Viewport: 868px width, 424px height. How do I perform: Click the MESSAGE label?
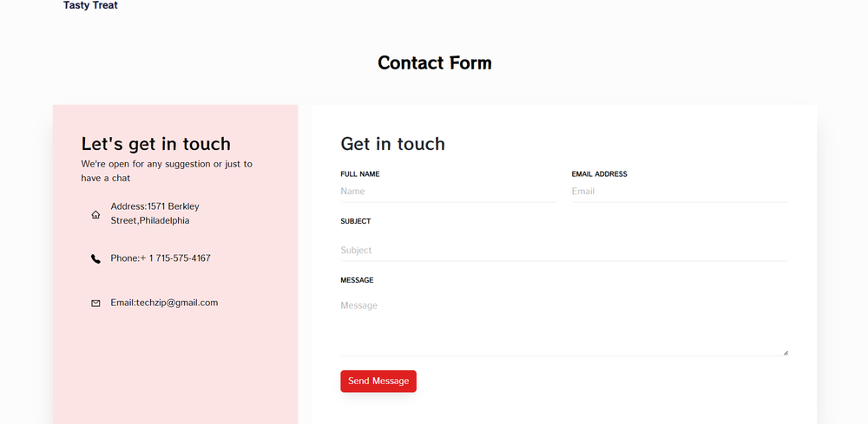pyautogui.click(x=357, y=280)
